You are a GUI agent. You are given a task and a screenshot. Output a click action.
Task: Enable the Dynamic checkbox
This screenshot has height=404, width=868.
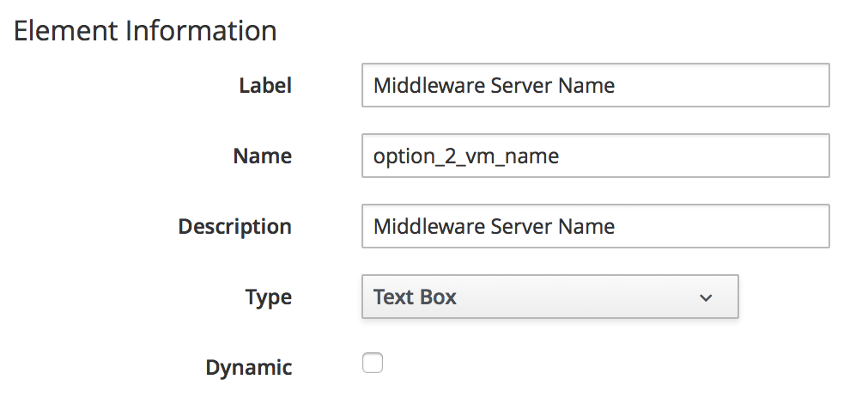(373, 364)
